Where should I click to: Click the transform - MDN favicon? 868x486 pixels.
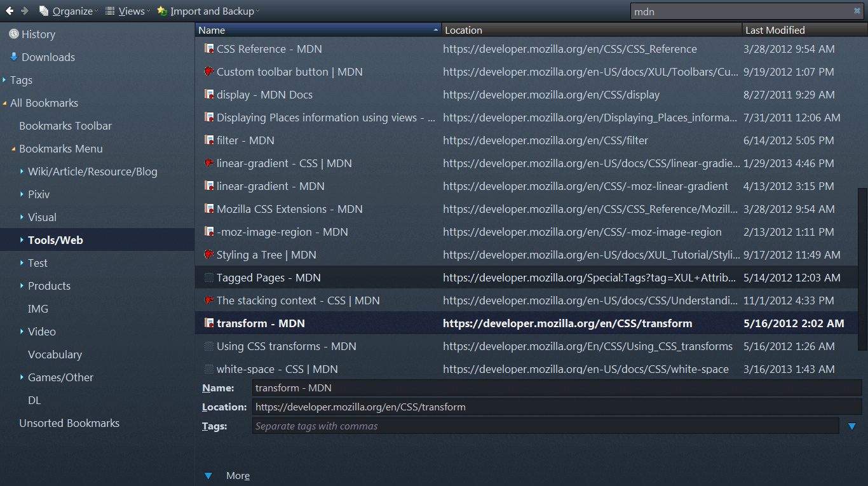click(x=209, y=323)
